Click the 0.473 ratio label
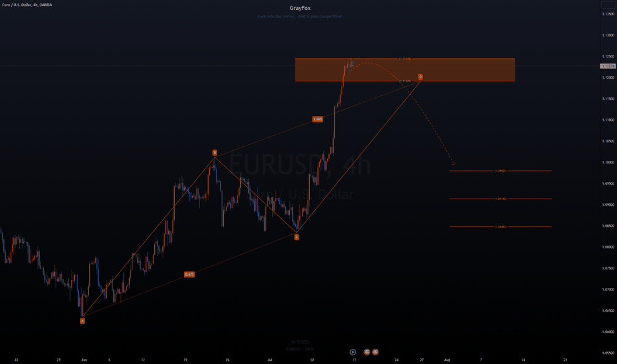The image size is (617, 364). click(189, 274)
